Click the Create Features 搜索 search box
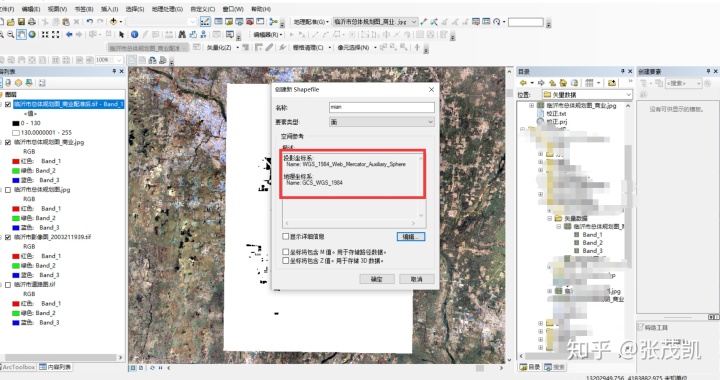The image size is (720, 380). pos(683,83)
